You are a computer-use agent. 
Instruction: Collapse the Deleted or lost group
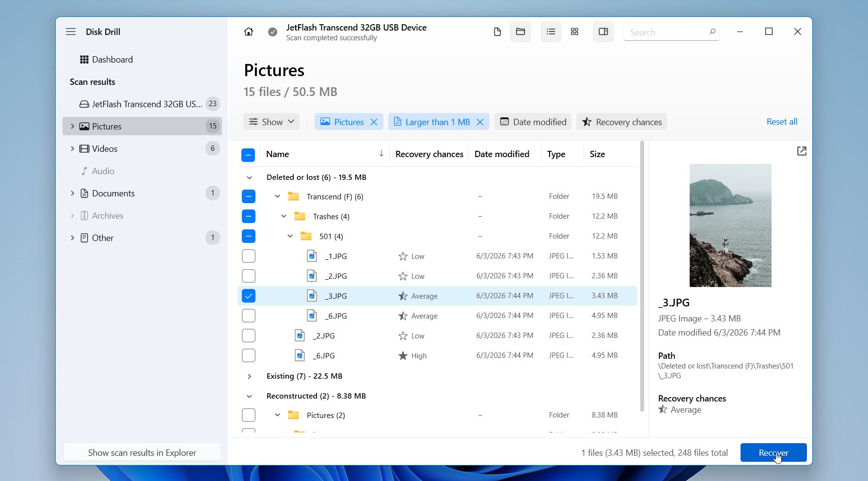pos(249,177)
